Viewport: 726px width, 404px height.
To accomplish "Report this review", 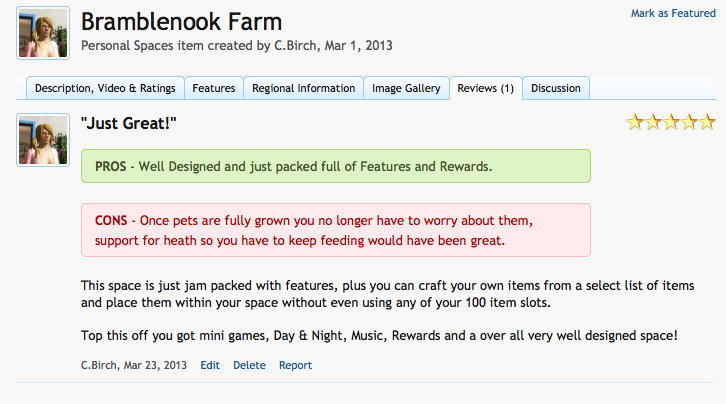I will [x=295, y=365].
